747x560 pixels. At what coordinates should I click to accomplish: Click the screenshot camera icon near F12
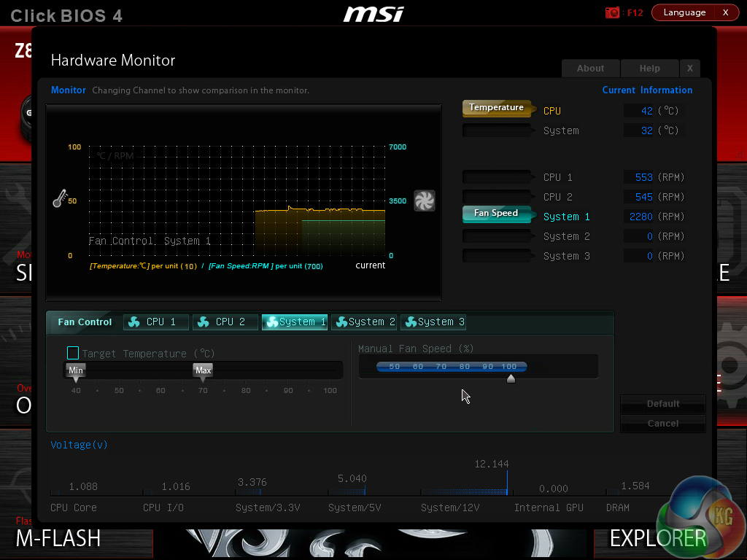612,12
